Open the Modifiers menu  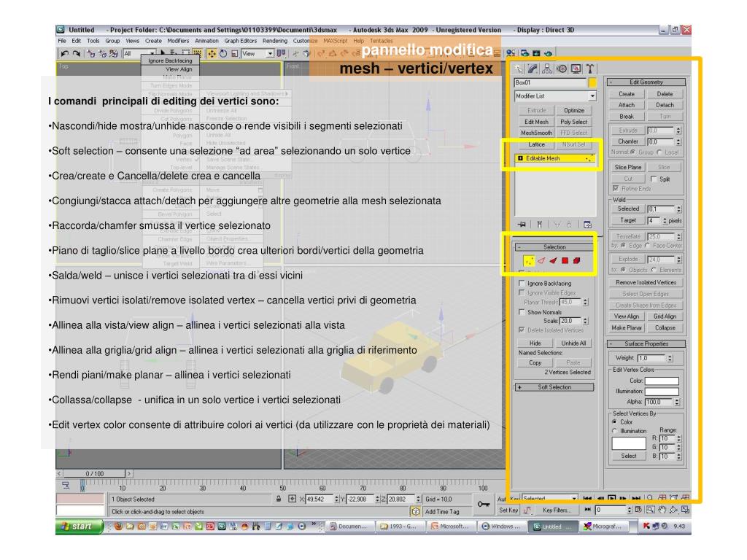[178, 41]
